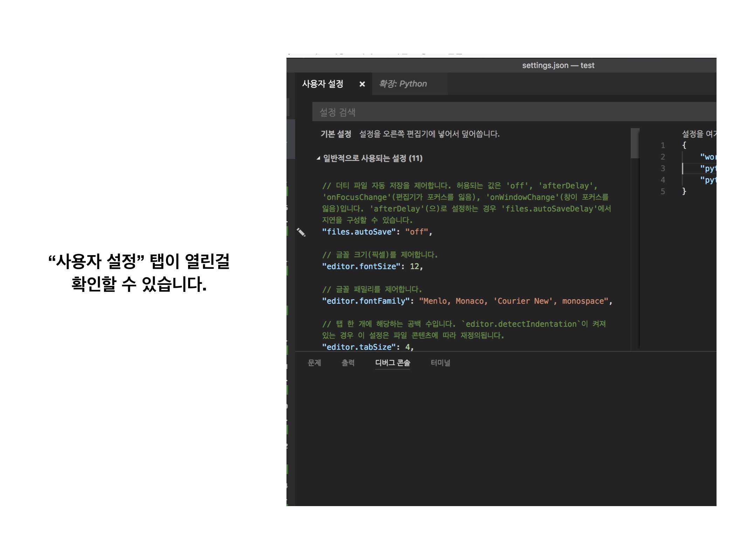Close the 사용자 설정 tab
Screen dimensions: 747x560
[x=362, y=84]
